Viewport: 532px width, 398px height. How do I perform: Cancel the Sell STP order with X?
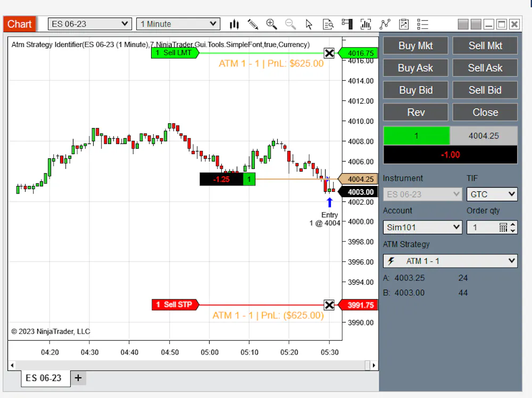point(329,305)
